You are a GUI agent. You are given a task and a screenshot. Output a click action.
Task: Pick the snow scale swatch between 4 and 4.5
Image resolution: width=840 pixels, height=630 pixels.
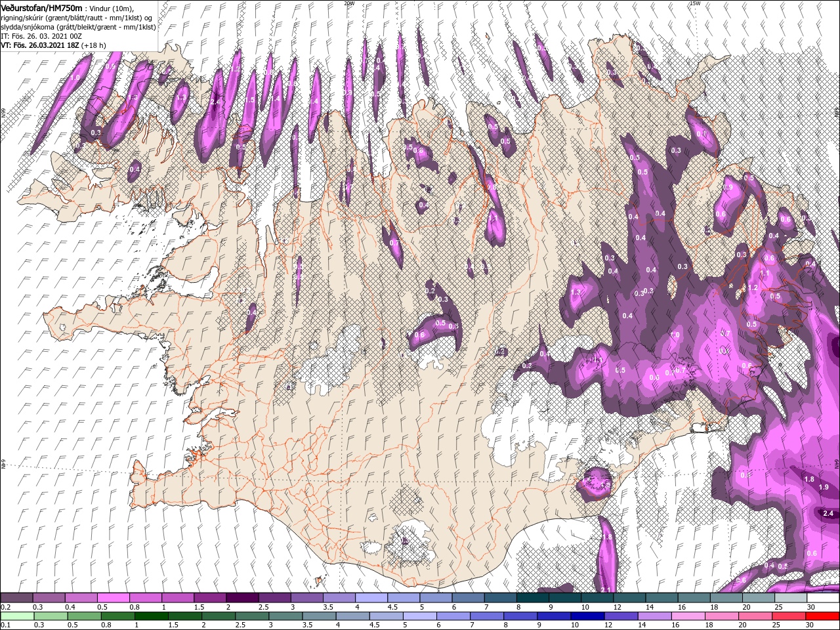(371, 598)
